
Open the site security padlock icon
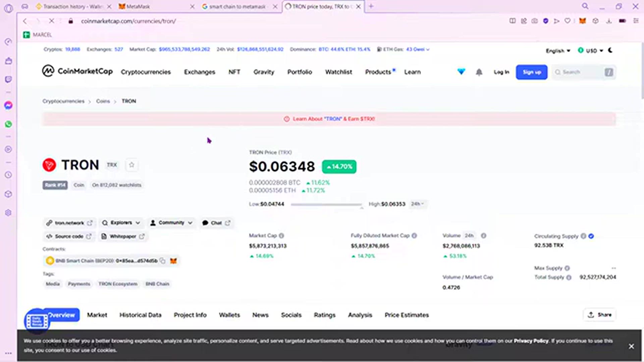[71, 21]
